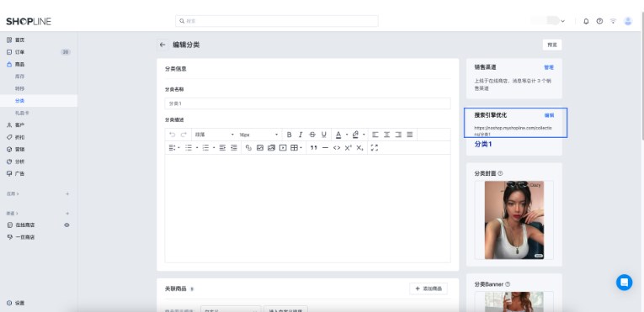Screen dimensions: 644x312
Task: Click the category cover thumbnail image
Action: coord(514,220)
